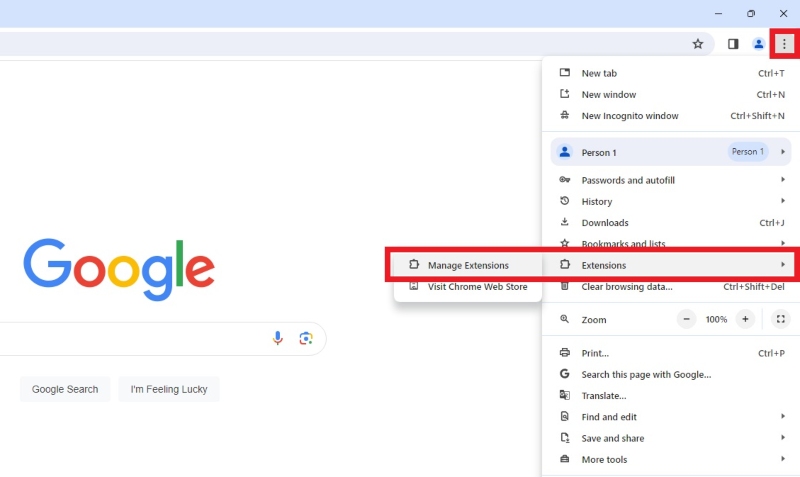
Task: Click the trash icon beside Clear browsing data
Action: pos(564,286)
